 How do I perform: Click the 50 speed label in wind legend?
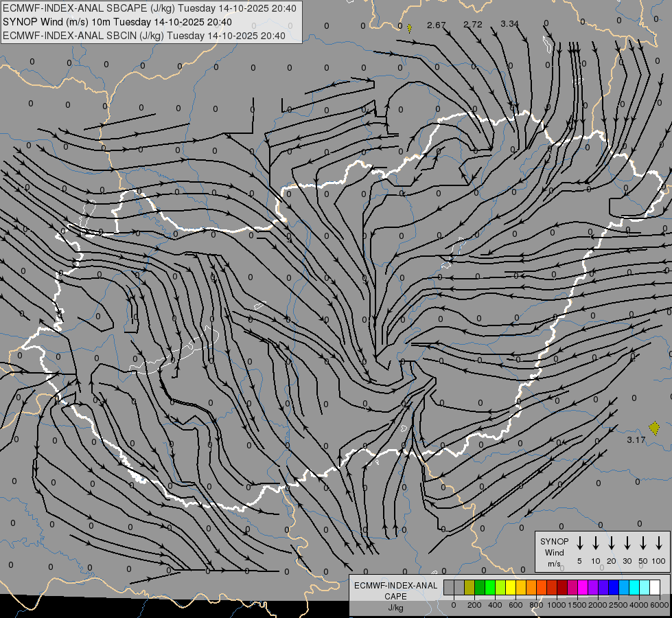[x=643, y=561]
